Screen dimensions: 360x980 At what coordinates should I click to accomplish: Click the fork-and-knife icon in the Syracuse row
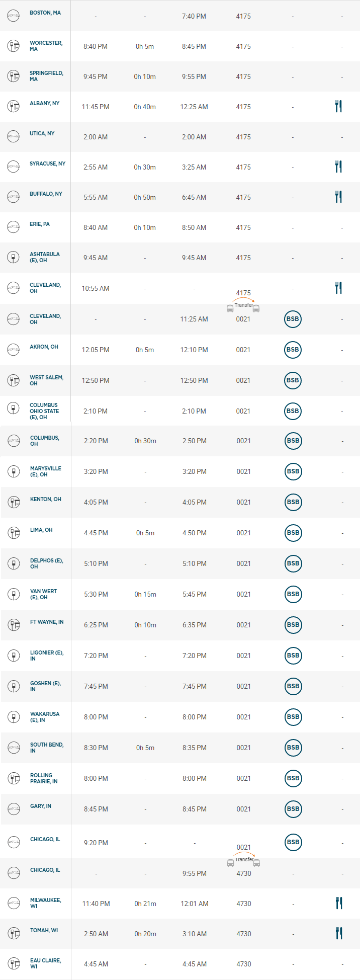(338, 167)
